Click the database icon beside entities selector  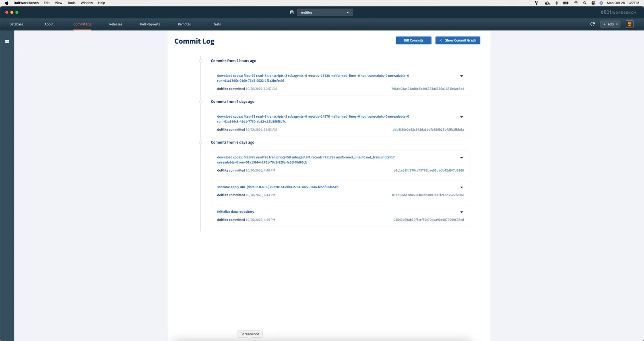[292, 12]
